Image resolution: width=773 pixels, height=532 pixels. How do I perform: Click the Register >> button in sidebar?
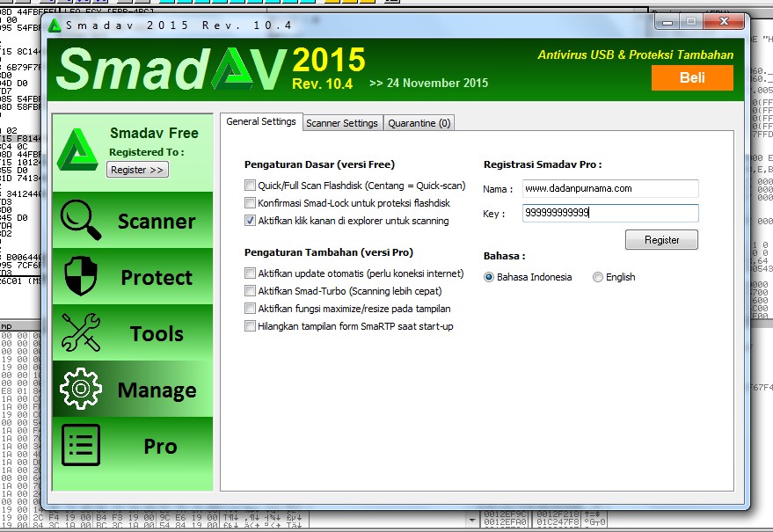pos(137,170)
